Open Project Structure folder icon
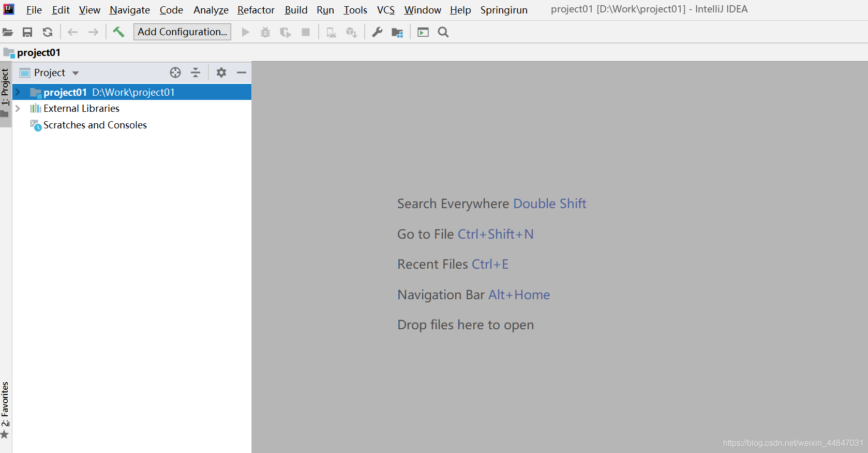Screen dimensions: 868x453 pos(397,33)
